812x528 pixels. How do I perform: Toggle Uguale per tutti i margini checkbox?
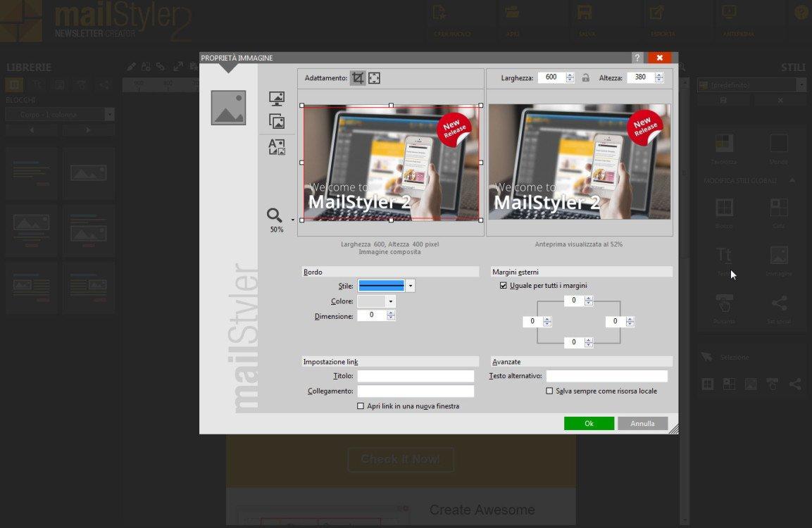pyautogui.click(x=504, y=286)
